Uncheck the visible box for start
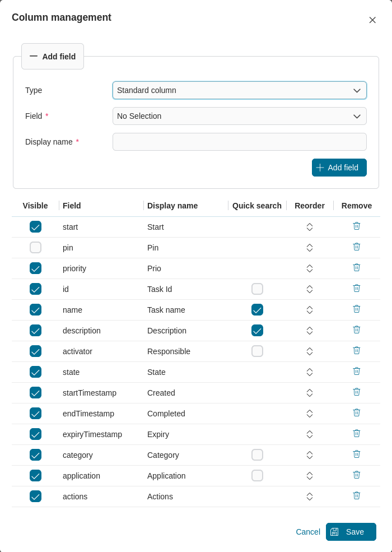 click(35, 226)
